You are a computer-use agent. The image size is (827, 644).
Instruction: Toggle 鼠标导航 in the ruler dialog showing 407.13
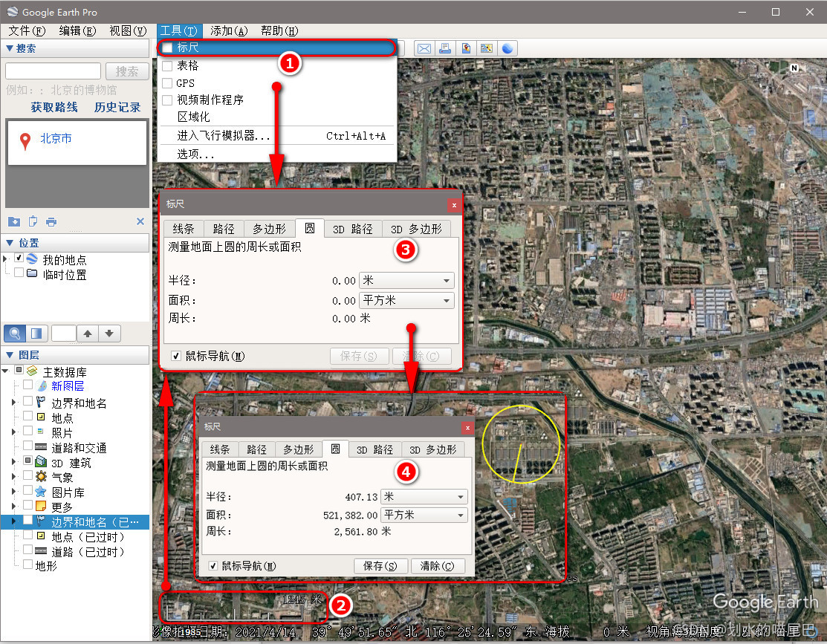point(213,566)
